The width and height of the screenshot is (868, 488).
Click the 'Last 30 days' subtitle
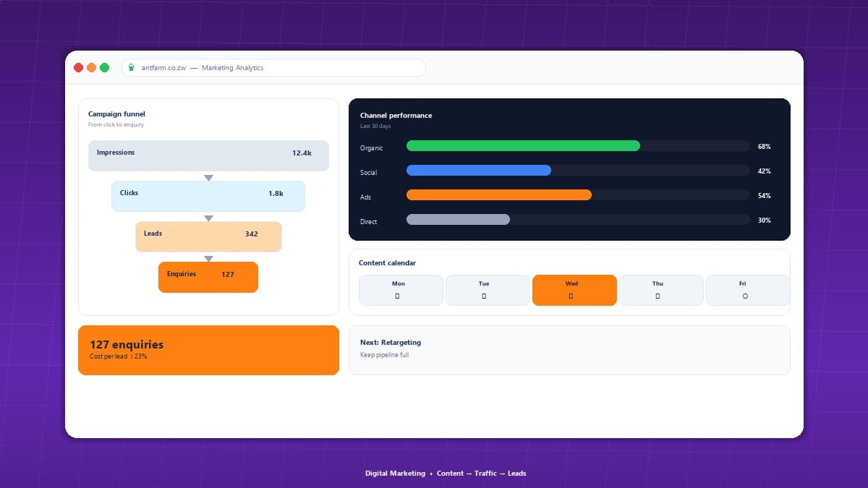pyautogui.click(x=375, y=127)
